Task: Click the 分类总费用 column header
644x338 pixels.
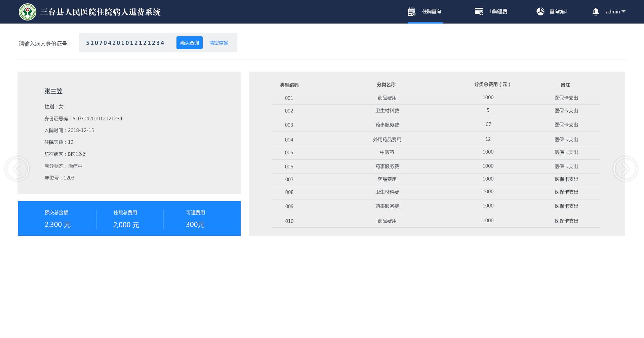Action: pos(492,85)
